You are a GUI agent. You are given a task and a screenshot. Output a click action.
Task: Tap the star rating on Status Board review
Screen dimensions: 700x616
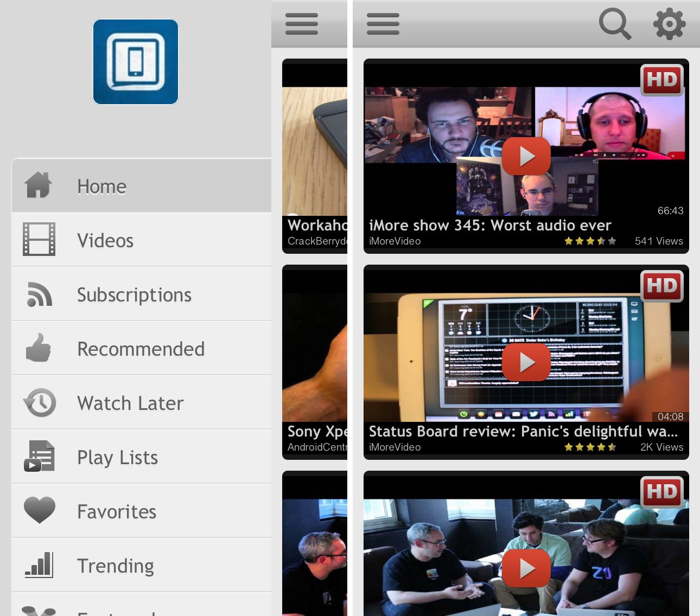pyautogui.click(x=590, y=447)
